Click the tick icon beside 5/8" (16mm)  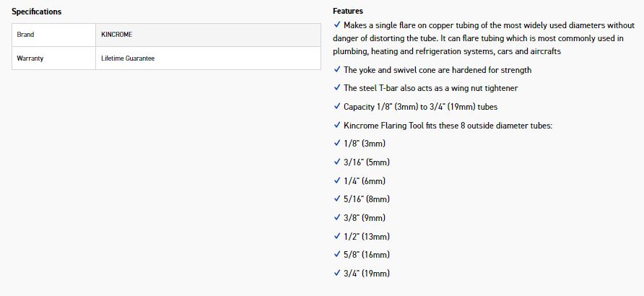coord(337,254)
